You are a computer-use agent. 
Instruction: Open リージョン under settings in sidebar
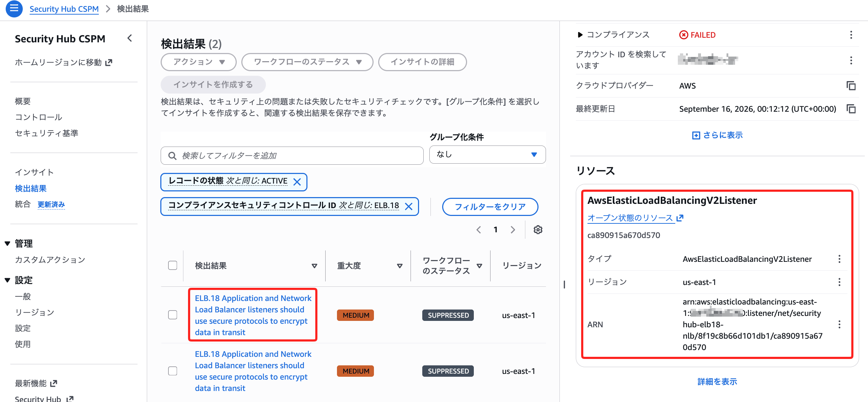[x=34, y=313]
